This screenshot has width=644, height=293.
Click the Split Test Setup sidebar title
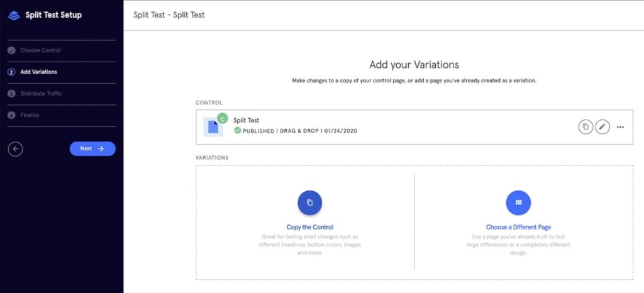53,15
